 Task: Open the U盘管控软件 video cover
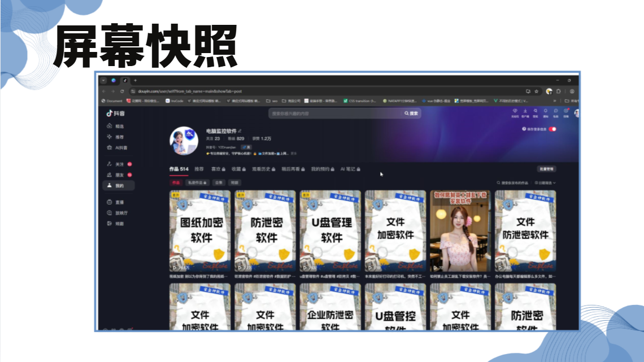395,307
